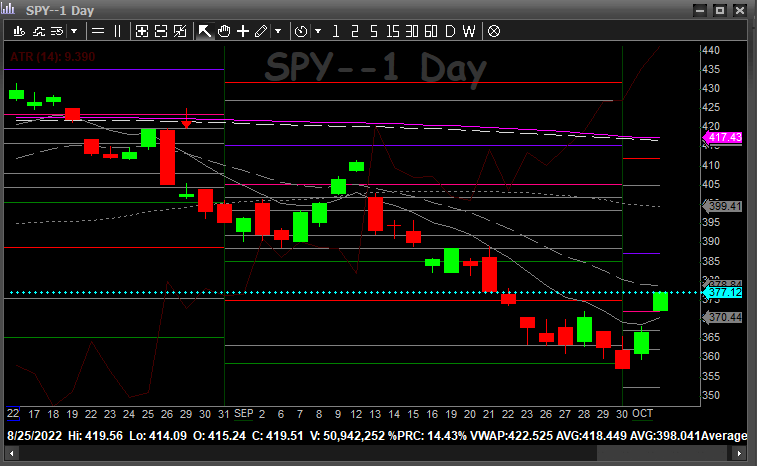Viewport: 757px width, 466px height.
Task: Click the chart type icon at toolbar start
Action: [18, 31]
